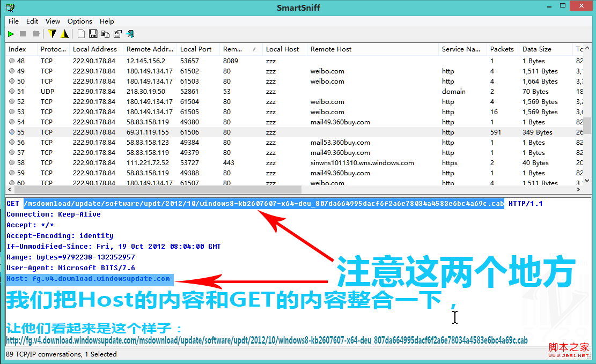Viewport: 596px width, 364px height.
Task: Click the Connection: Keep-Alive line
Action: 54,214
